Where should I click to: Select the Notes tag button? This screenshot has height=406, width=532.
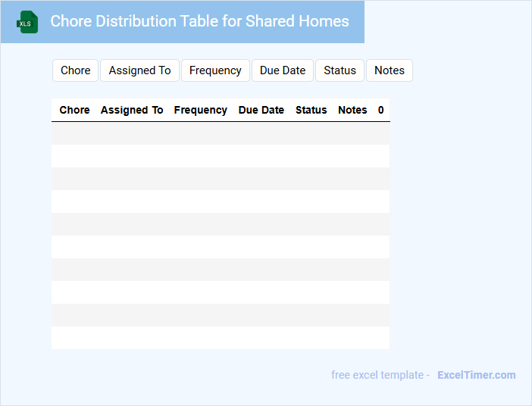(x=390, y=70)
